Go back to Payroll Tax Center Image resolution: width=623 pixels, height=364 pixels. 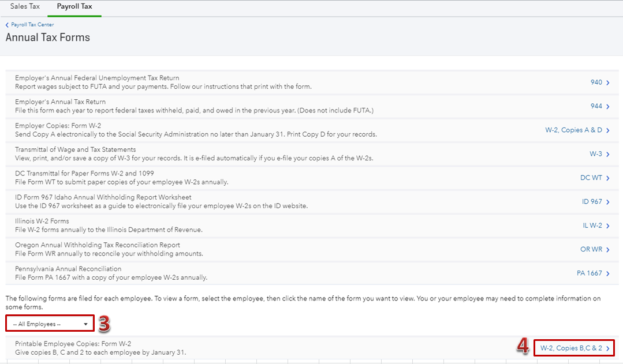coord(32,25)
